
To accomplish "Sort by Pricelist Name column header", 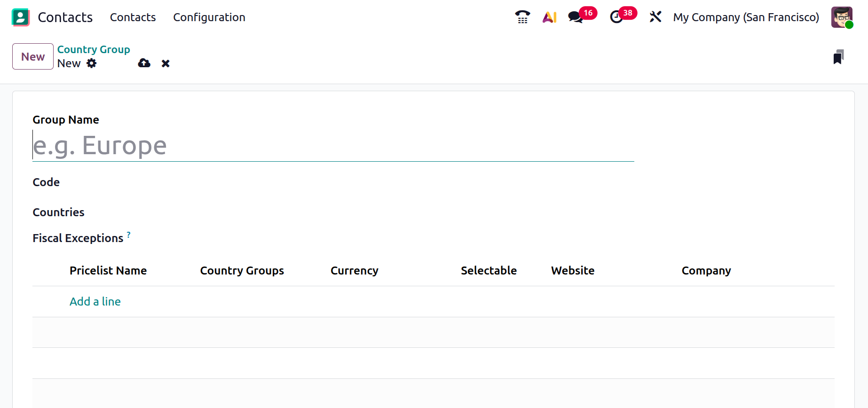I will click(x=108, y=271).
